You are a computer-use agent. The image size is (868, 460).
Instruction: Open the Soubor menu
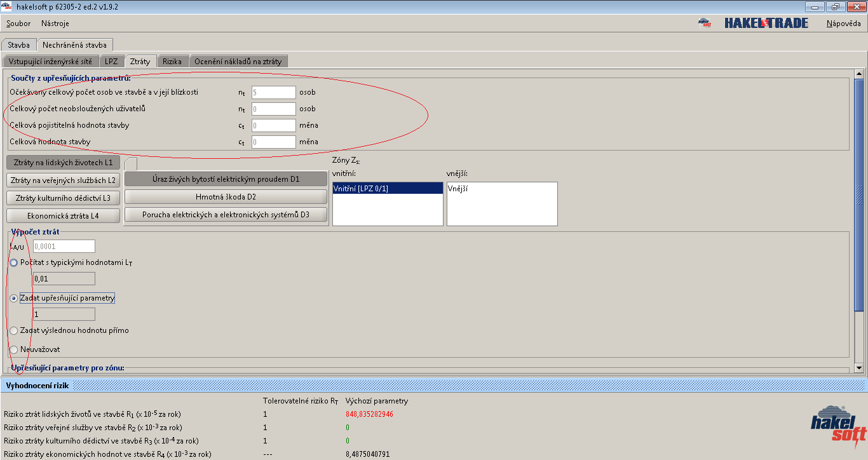(x=18, y=24)
